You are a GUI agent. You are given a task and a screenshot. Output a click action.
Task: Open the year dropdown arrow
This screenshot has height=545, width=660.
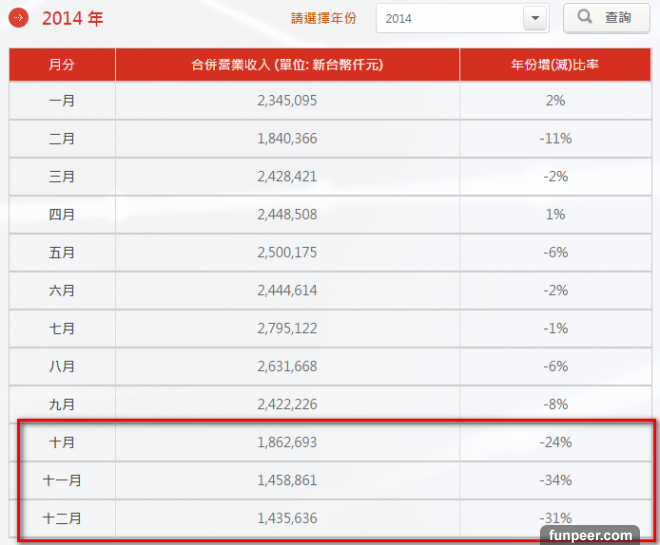[x=535, y=19]
